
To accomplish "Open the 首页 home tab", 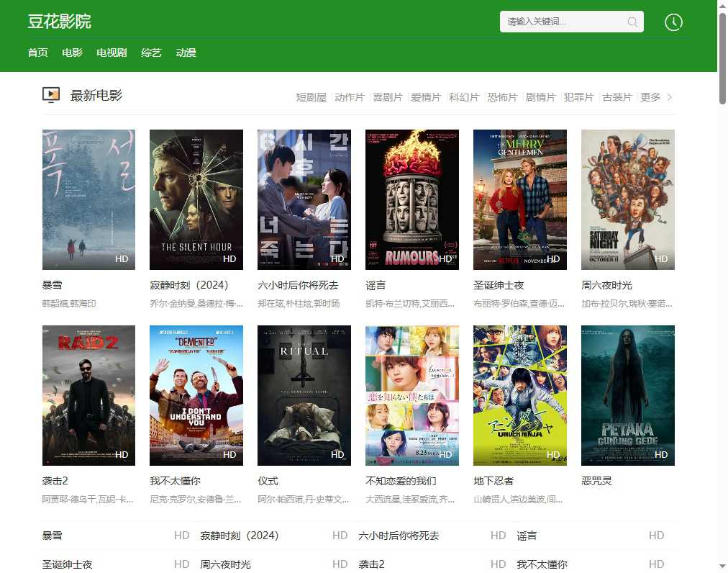I will click(37, 53).
